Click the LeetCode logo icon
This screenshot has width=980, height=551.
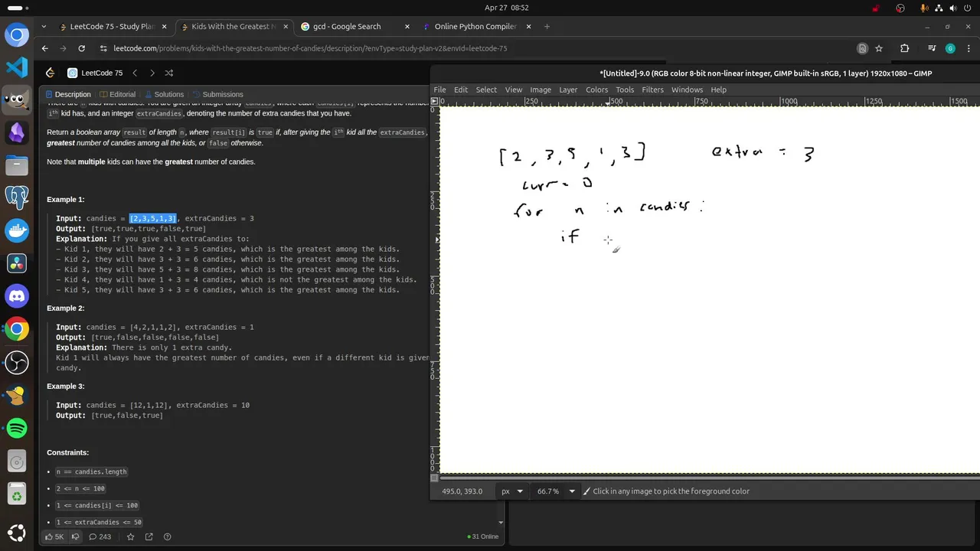pos(51,73)
